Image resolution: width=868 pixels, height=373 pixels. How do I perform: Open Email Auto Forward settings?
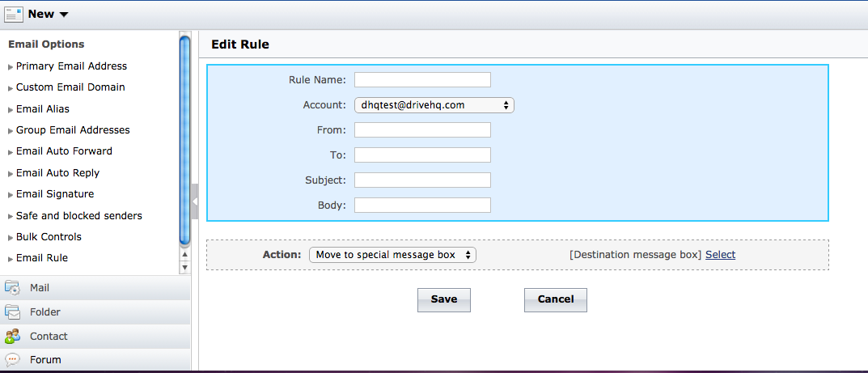point(64,151)
